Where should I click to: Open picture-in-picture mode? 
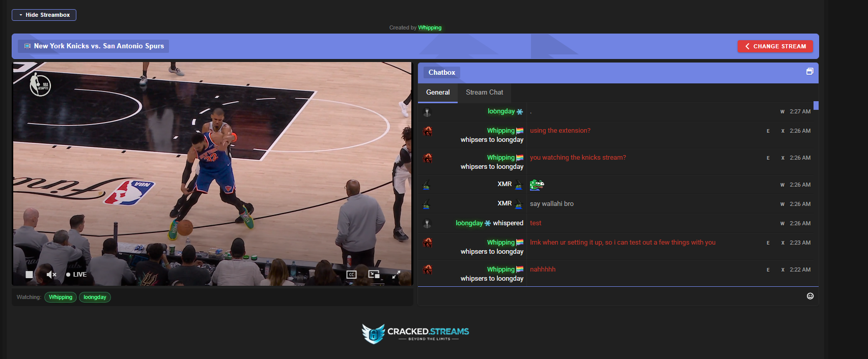[374, 275]
